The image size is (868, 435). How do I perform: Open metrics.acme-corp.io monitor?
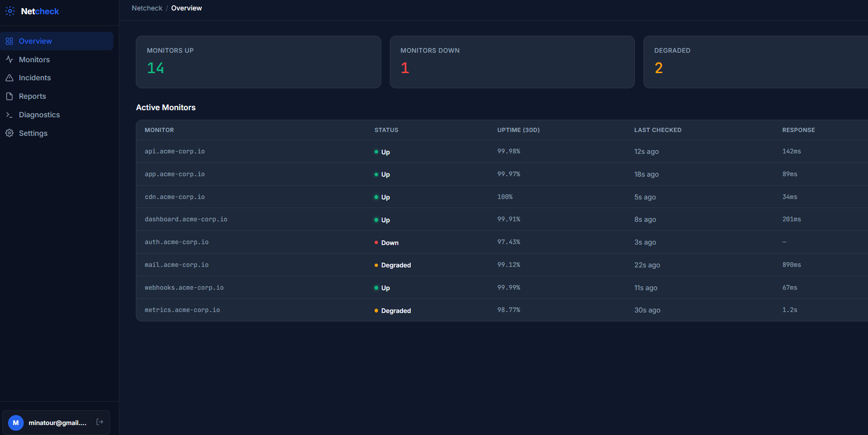pyautogui.click(x=502, y=310)
